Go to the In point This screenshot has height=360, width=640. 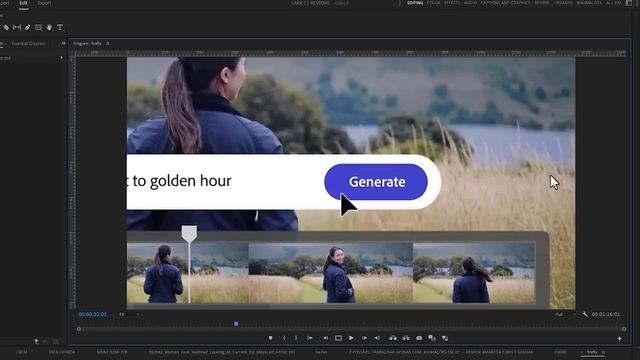[310, 338]
